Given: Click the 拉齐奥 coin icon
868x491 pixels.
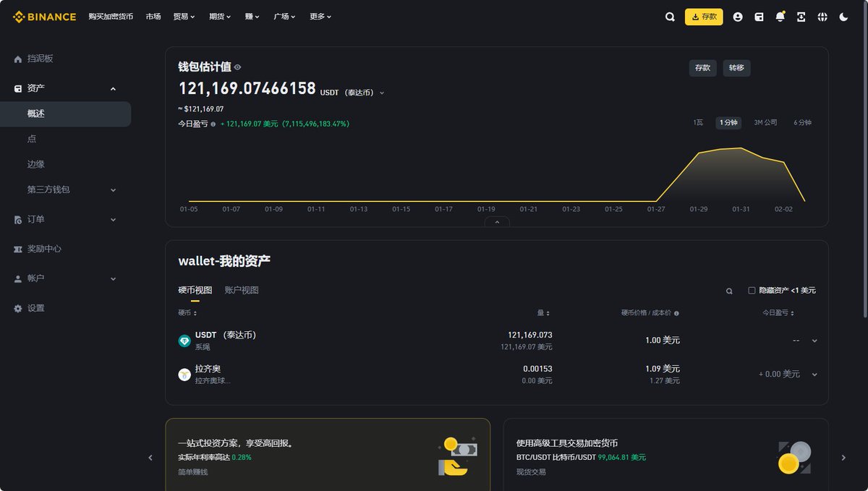Looking at the screenshot, I should tap(184, 375).
